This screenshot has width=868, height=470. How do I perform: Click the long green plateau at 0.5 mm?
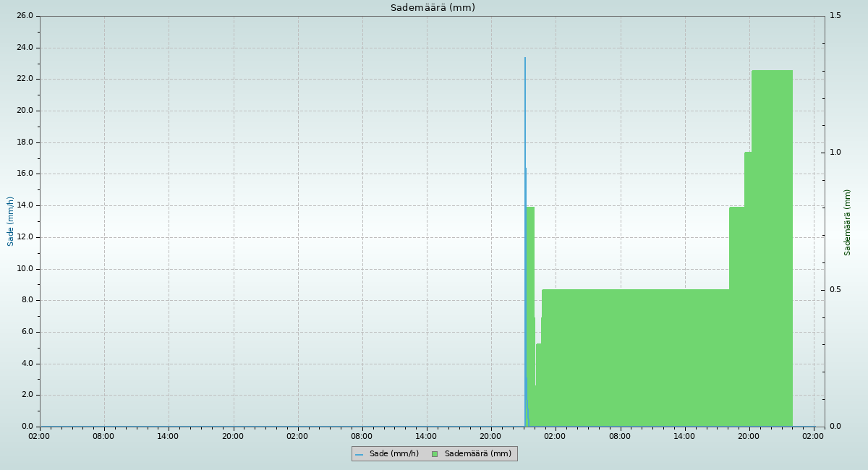(635, 291)
